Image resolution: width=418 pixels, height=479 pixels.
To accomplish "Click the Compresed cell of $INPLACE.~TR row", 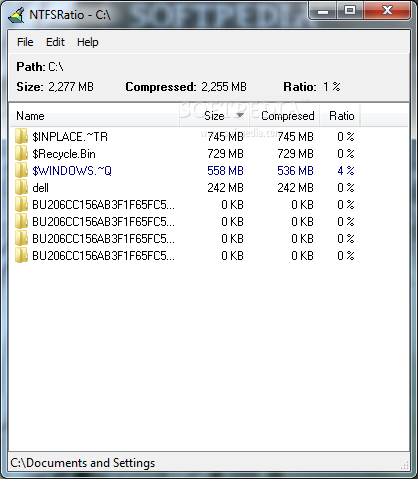I will coord(295,137).
